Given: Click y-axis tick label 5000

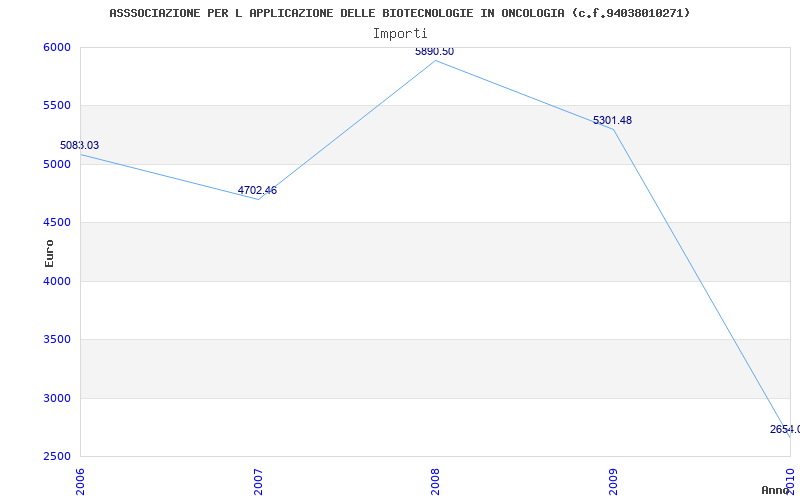Looking at the screenshot, I should (x=55, y=164).
